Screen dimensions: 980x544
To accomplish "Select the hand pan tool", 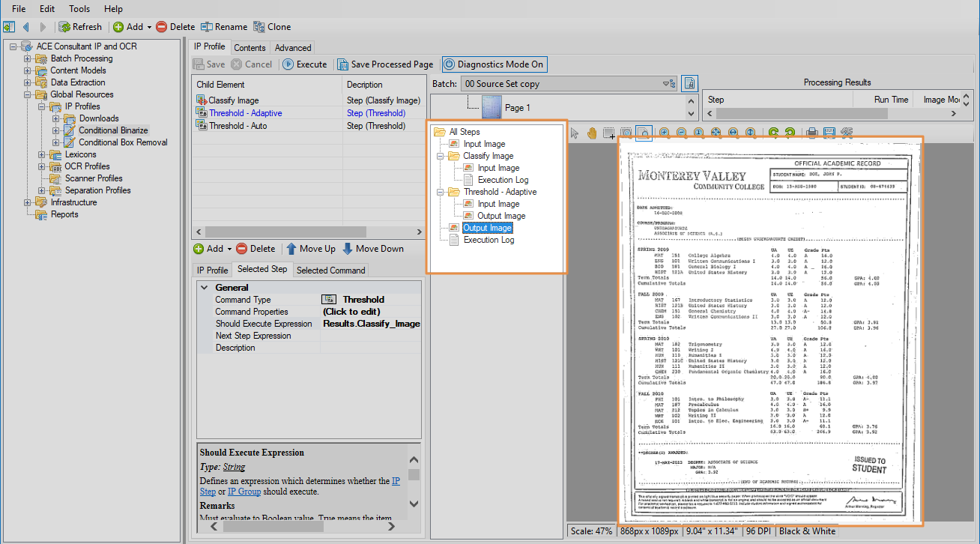I will [x=592, y=133].
